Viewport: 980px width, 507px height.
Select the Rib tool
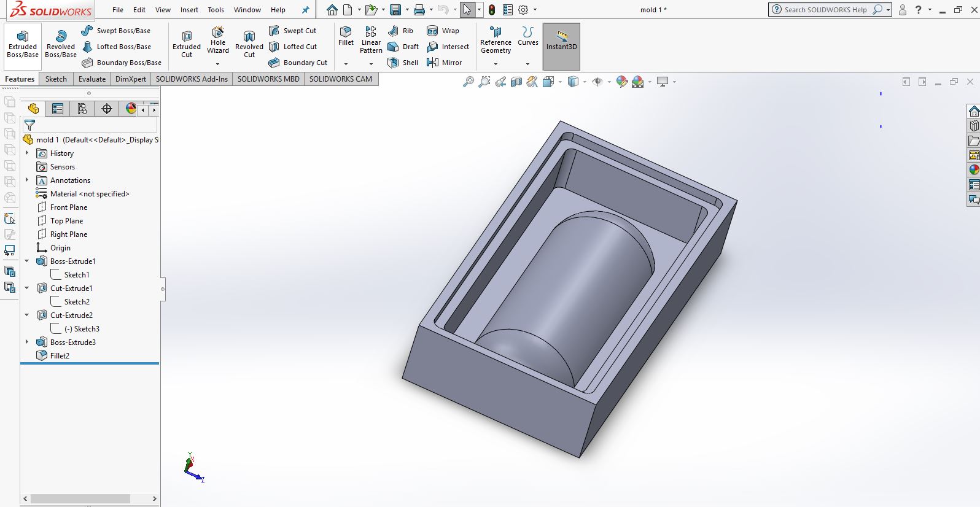click(x=400, y=31)
